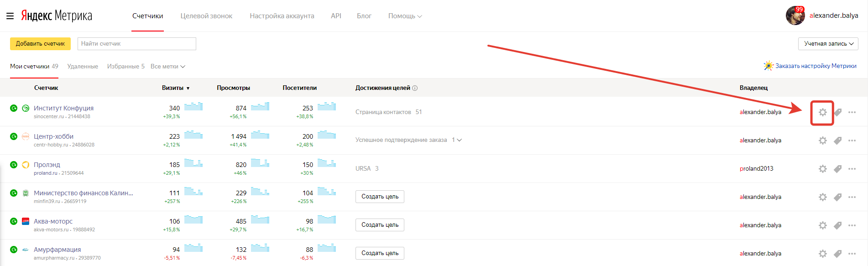Click the tag icon for Центр-хобби counter

click(837, 141)
